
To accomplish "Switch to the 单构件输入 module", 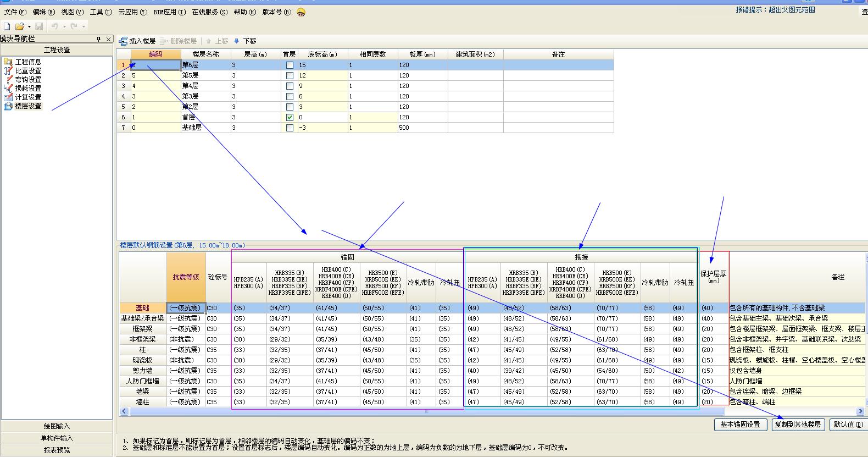I will [x=57, y=438].
